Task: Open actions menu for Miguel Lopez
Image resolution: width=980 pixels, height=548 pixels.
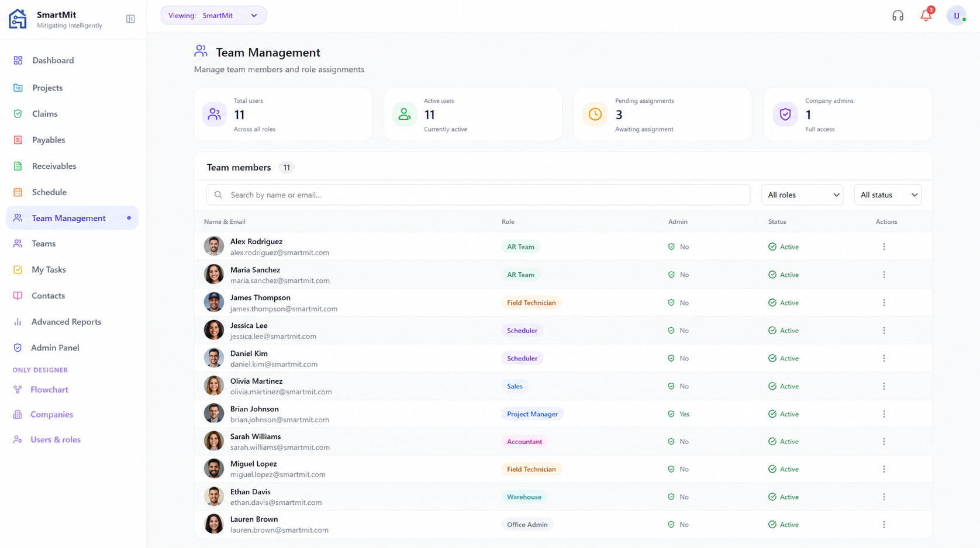Action: [x=884, y=469]
